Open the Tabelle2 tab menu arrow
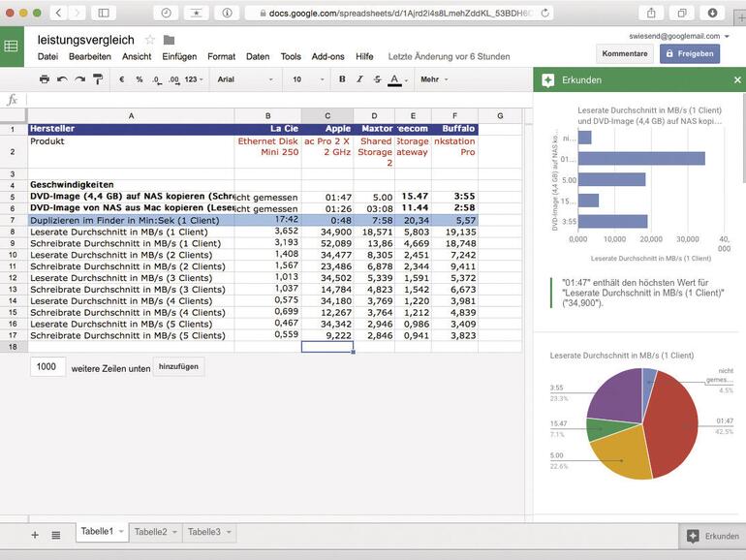 click(174, 532)
